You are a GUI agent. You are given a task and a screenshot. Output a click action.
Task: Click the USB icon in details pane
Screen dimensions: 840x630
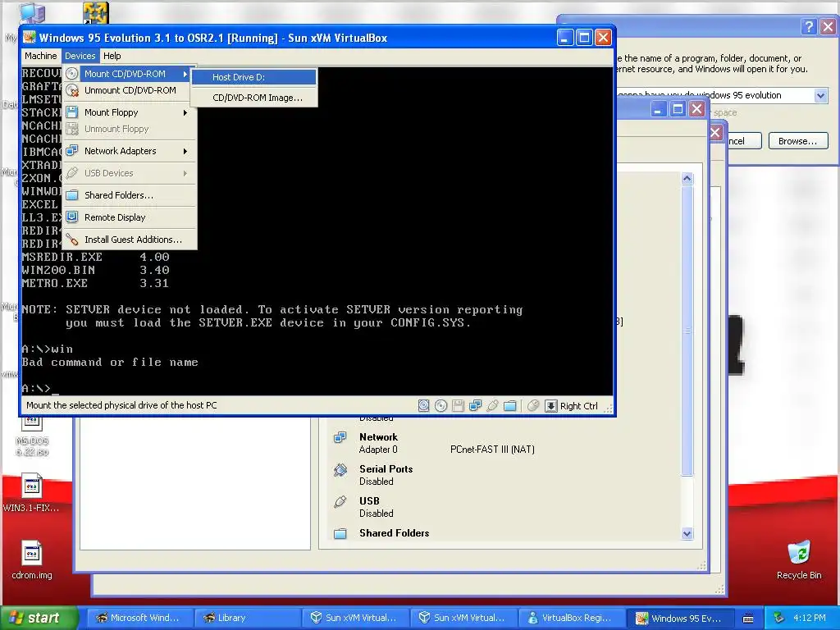click(x=340, y=502)
